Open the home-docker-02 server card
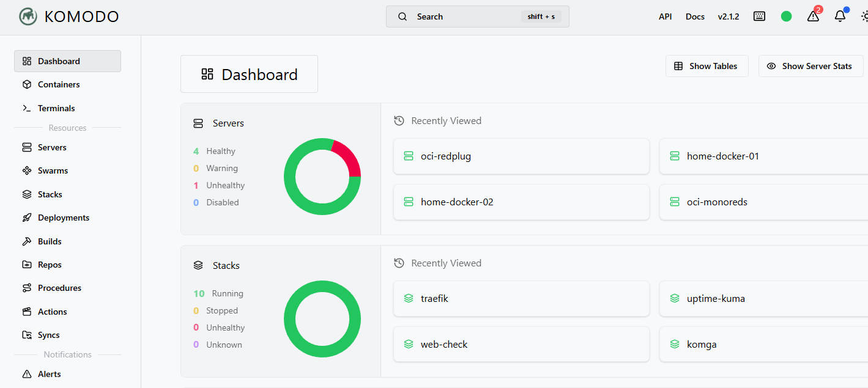 point(521,202)
